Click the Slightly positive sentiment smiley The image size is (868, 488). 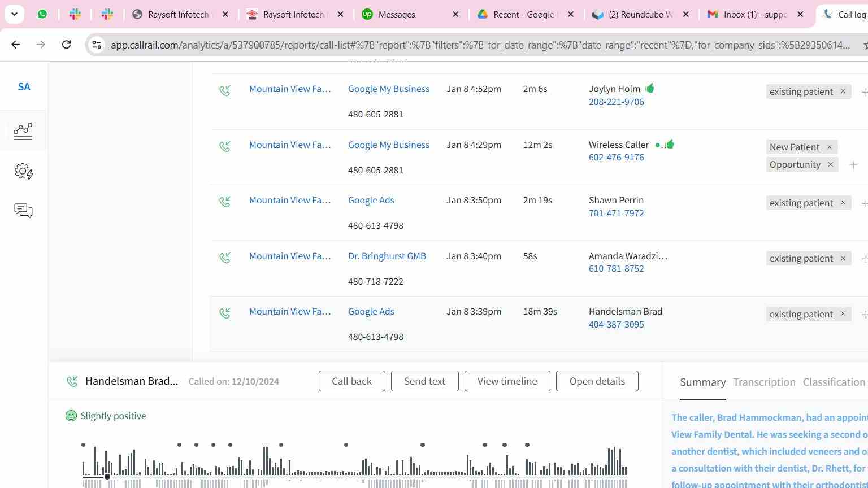(71, 416)
